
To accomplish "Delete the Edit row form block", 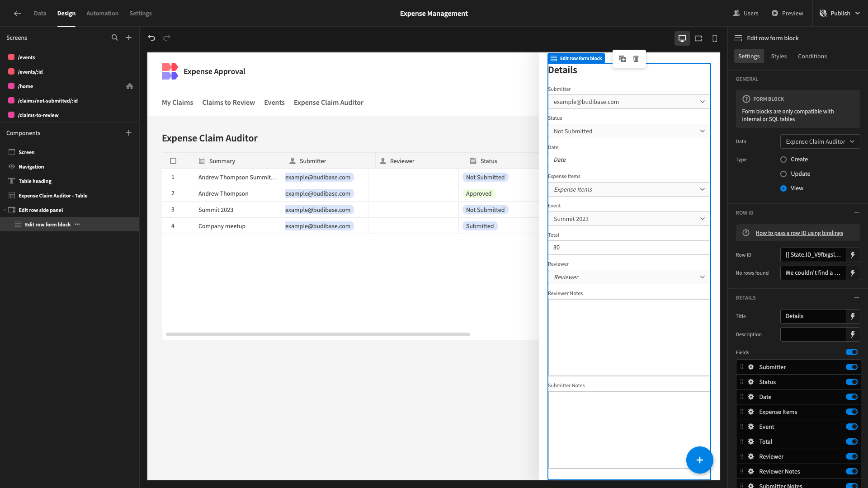I will [636, 59].
